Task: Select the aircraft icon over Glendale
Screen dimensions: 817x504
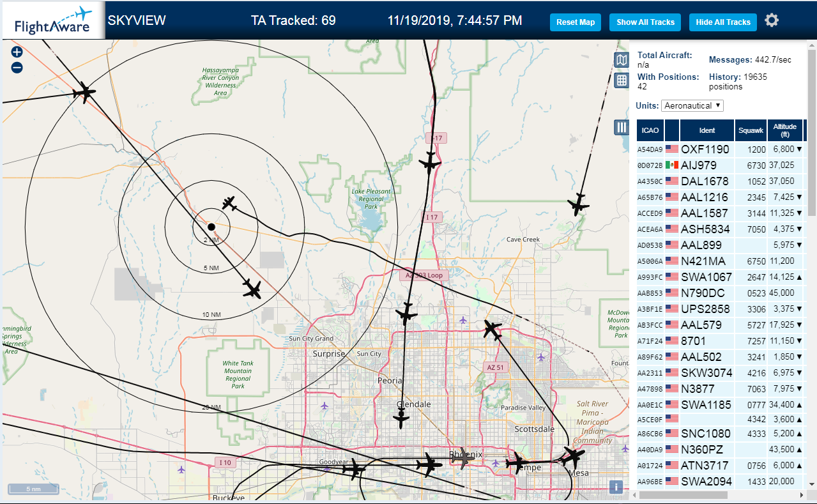Action: tap(401, 418)
